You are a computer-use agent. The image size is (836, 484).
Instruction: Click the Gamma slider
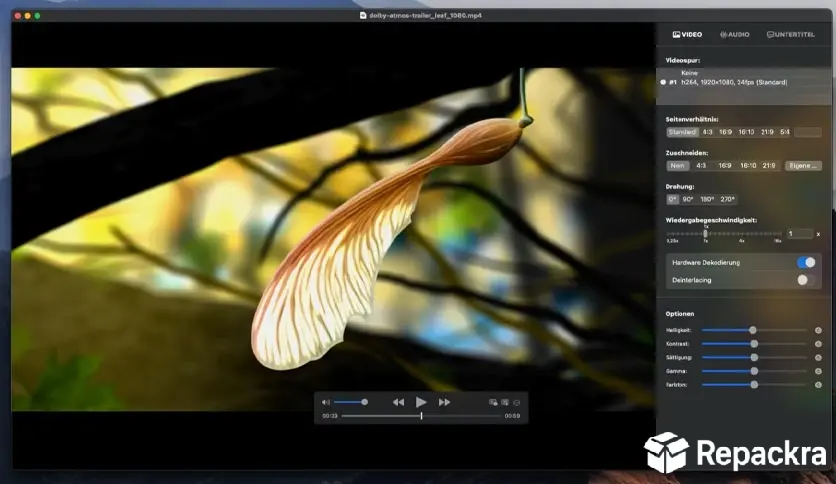(754, 371)
